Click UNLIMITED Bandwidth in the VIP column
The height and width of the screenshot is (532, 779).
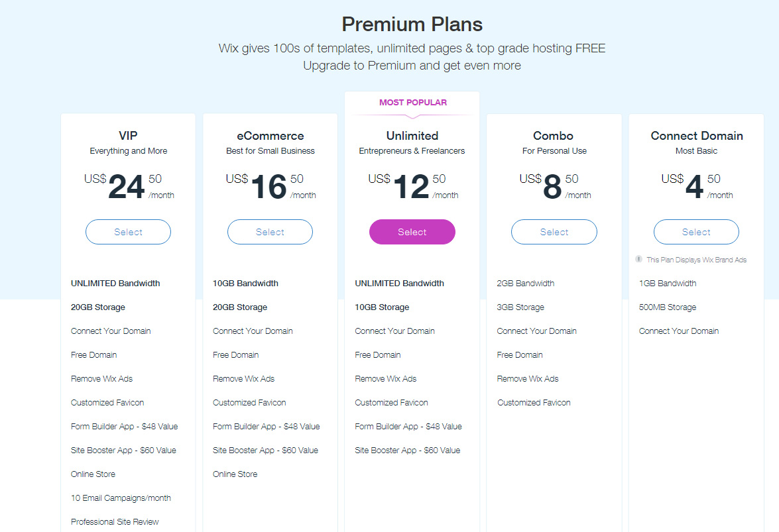115,283
